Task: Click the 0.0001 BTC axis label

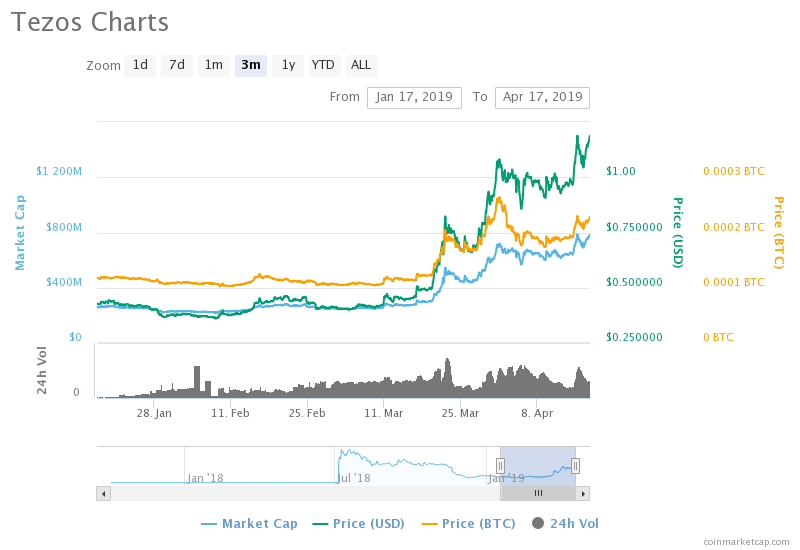Action: (734, 282)
